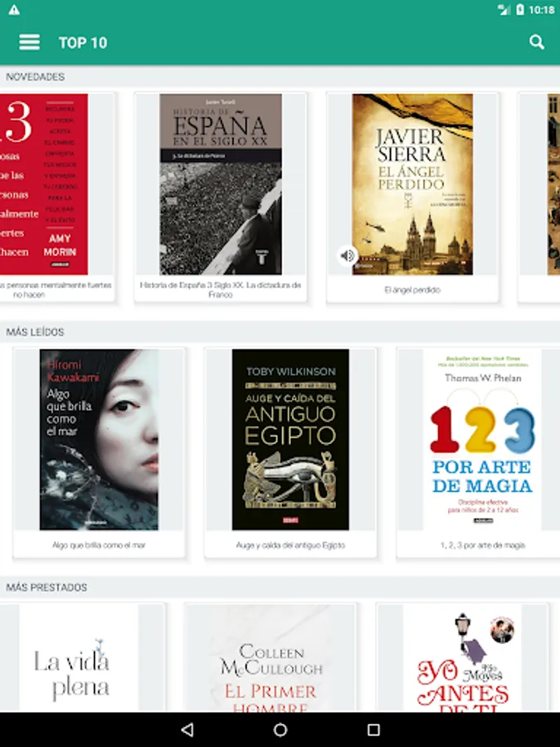560x747 pixels.
Task: Tap the MÁS LEÍDOS section header
Action: [x=35, y=332]
